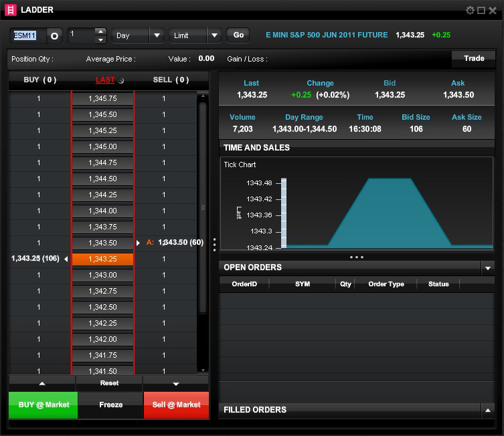
Task: Select the 1,345.50 price cell
Action: (103, 114)
